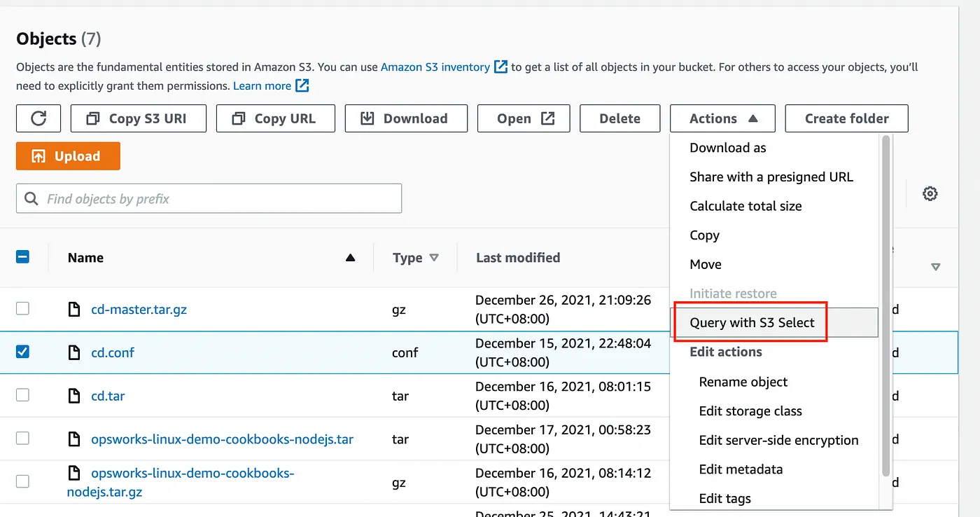The image size is (980, 517).
Task: Select Share with a presigned URL
Action: 771,177
